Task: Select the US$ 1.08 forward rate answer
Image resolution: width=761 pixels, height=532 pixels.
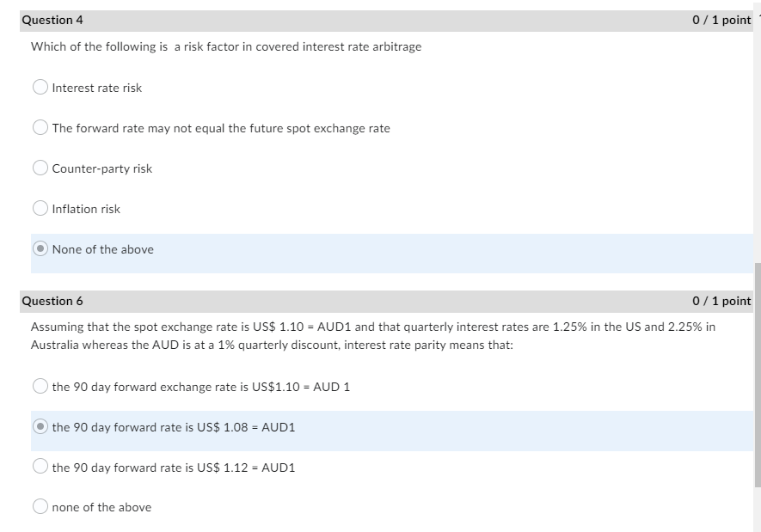Action: [x=40, y=427]
